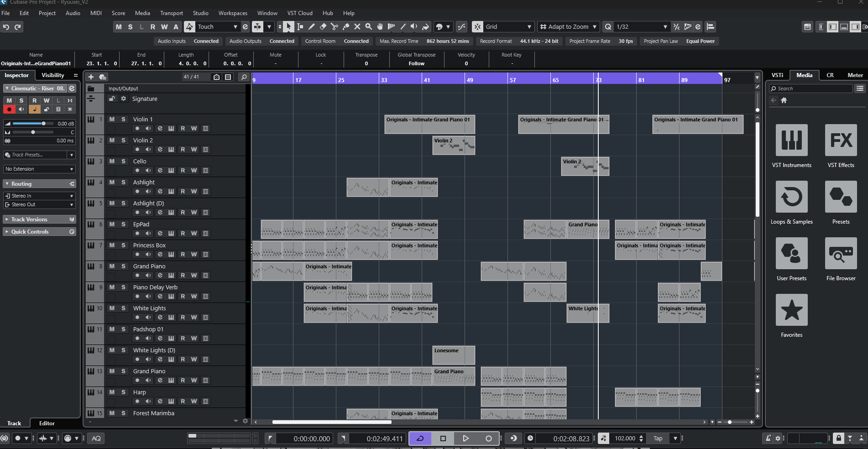This screenshot has width=868, height=449.
Task: Open the Project menu
Action: [47, 13]
